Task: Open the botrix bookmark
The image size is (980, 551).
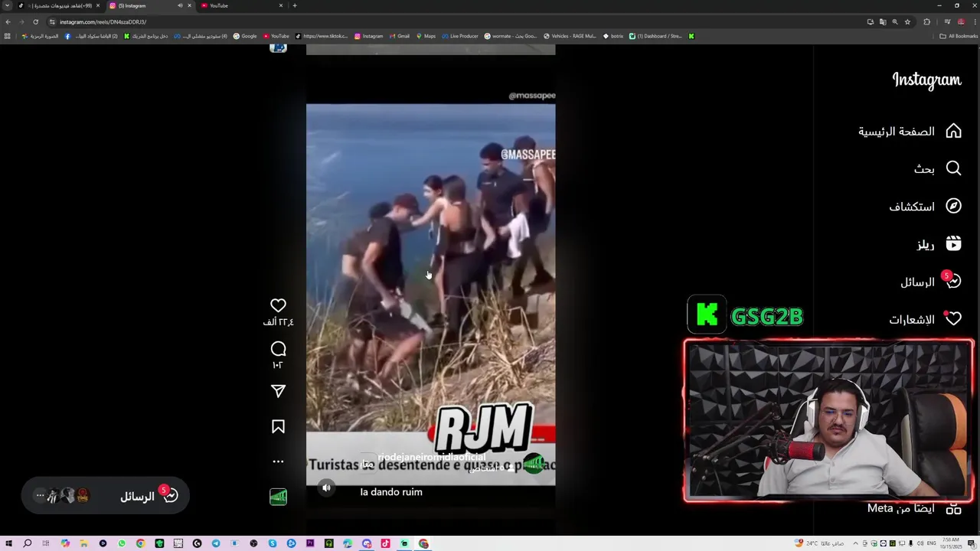Action: click(613, 36)
